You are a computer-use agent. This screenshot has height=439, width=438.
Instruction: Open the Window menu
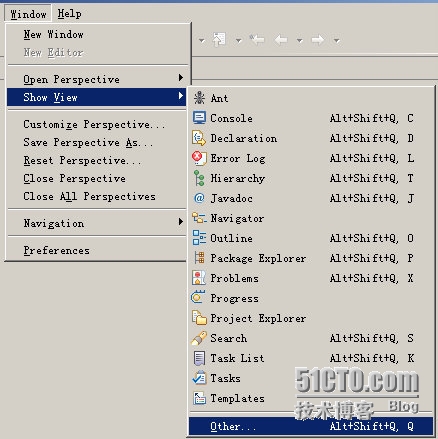28,14
